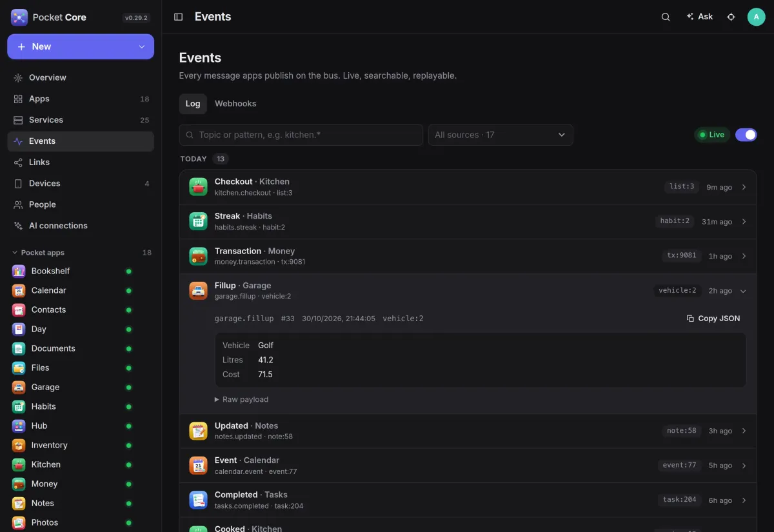Open the Bookshelf app icon in sidebar
The height and width of the screenshot is (532, 774).
(x=19, y=271)
